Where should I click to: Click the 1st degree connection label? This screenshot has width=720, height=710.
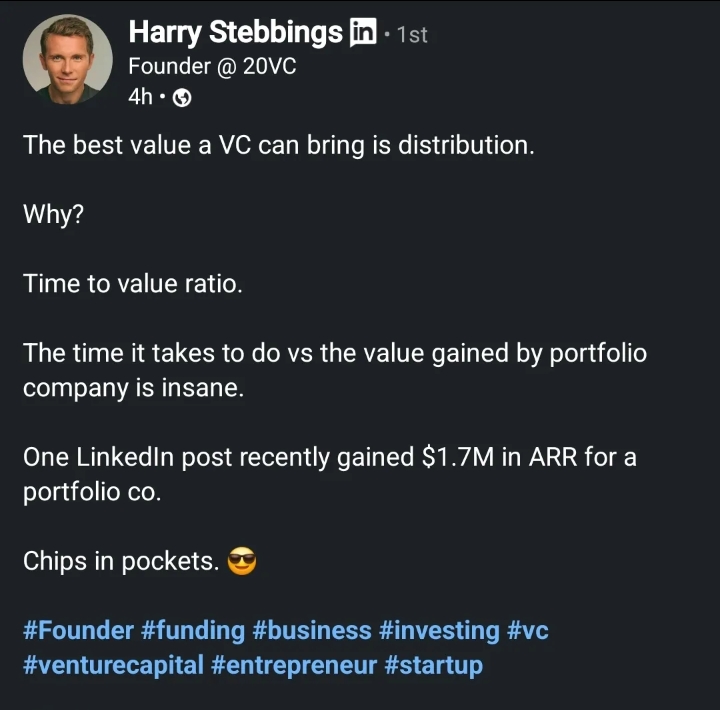[411, 35]
